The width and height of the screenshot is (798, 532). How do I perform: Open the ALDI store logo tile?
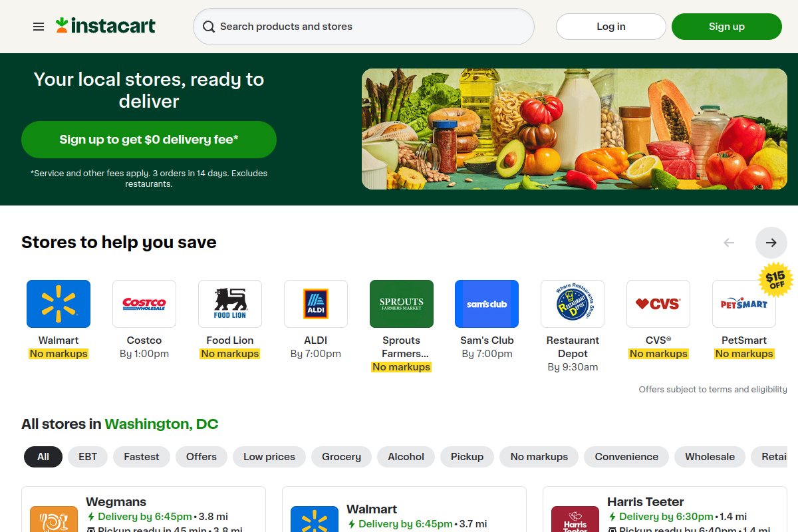pyautogui.click(x=316, y=304)
